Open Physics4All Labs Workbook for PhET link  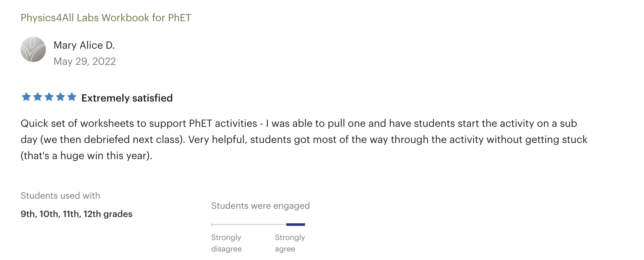[106, 18]
